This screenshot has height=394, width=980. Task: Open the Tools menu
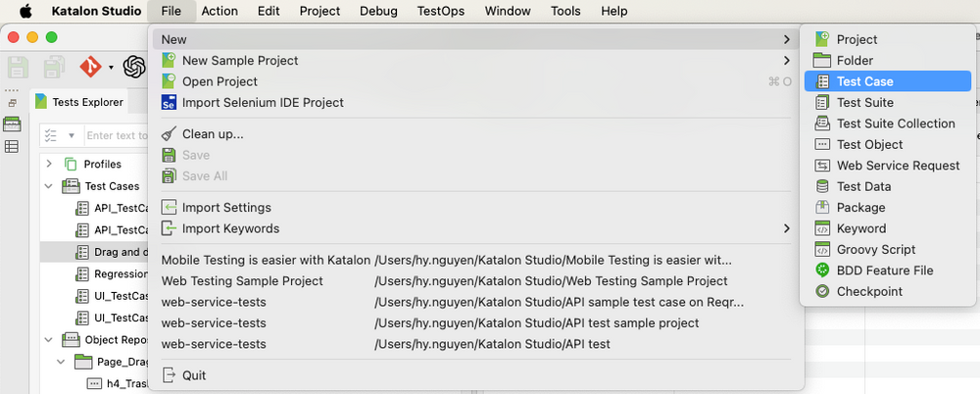point(566,11)
